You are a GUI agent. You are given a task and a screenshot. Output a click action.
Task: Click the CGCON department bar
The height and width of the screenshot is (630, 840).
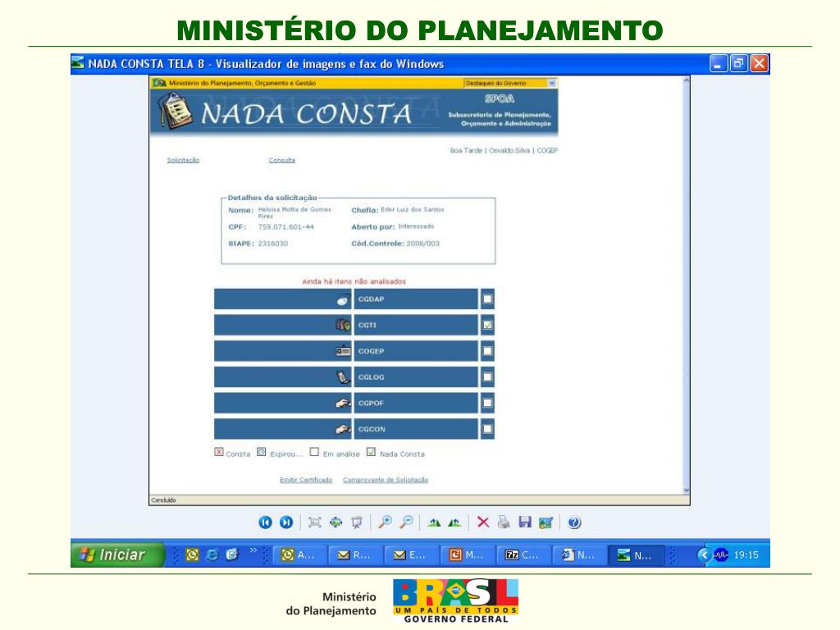point(416,428)
